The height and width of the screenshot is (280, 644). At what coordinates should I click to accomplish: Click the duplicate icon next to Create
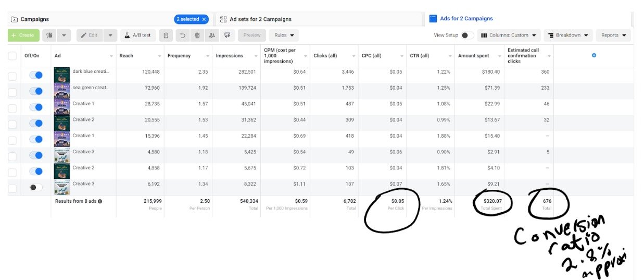click(50, 35)
